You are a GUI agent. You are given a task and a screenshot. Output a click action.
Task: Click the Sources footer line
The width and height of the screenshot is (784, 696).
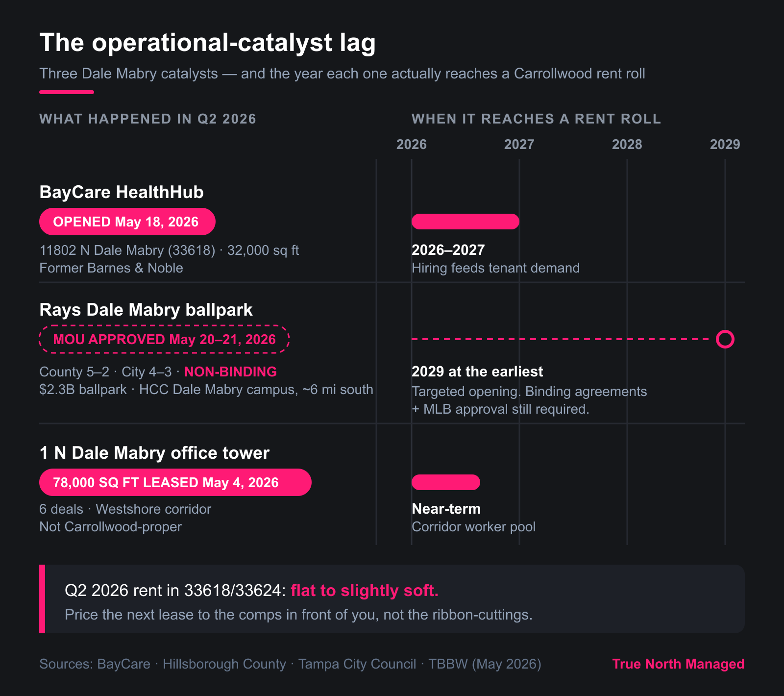tap(290, 664)
